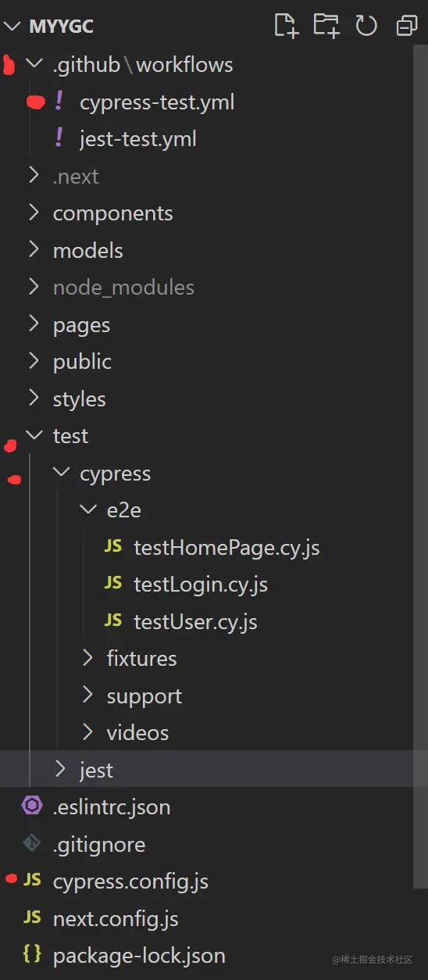Viewport: 428px width, 980px height.
Task: Click the braces icon of package-lock.json
Action: click(32, 954)
